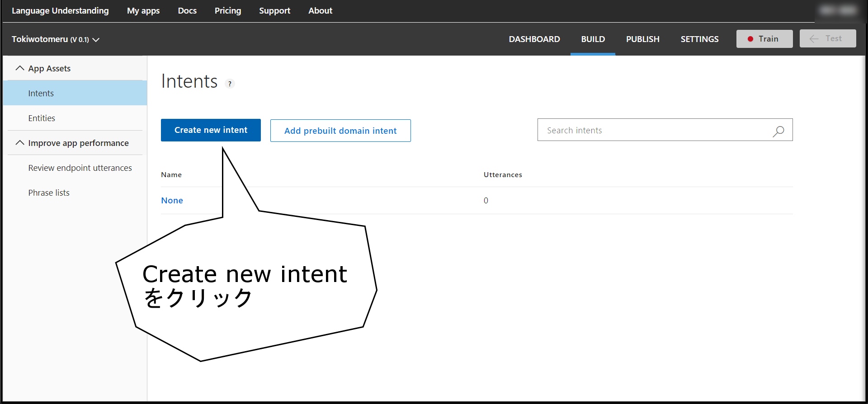Screen dimensions: 868x404
Task: Collapse the App Assets section chevron
Action: (x=20, y=68)
